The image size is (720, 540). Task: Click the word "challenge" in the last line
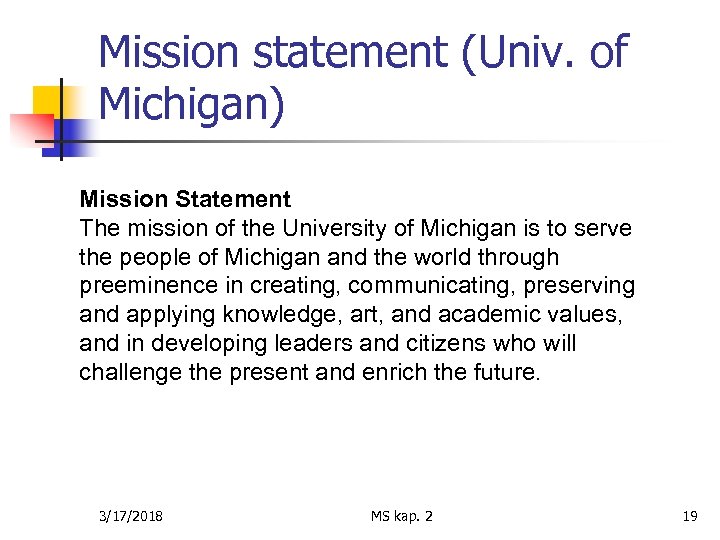[x=130, y=373]
